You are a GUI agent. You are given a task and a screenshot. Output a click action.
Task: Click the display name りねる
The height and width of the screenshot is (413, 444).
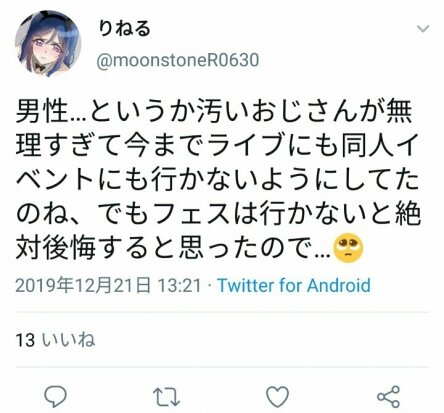point(124,28)
